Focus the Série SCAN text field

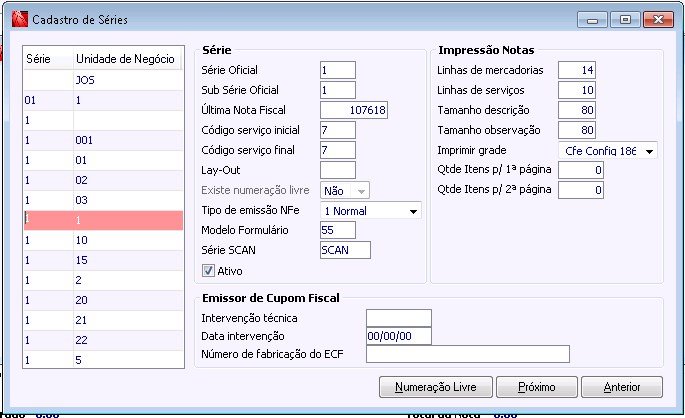(x=345, y=250)
